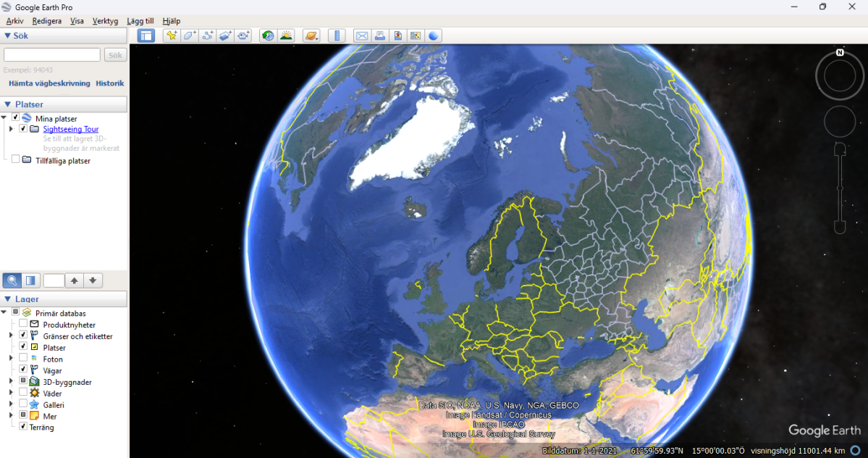Image resolution: width=868 pixels, height=458 pixels.
Task: Click the Historik link in the search panel
Action: point(109,83)
